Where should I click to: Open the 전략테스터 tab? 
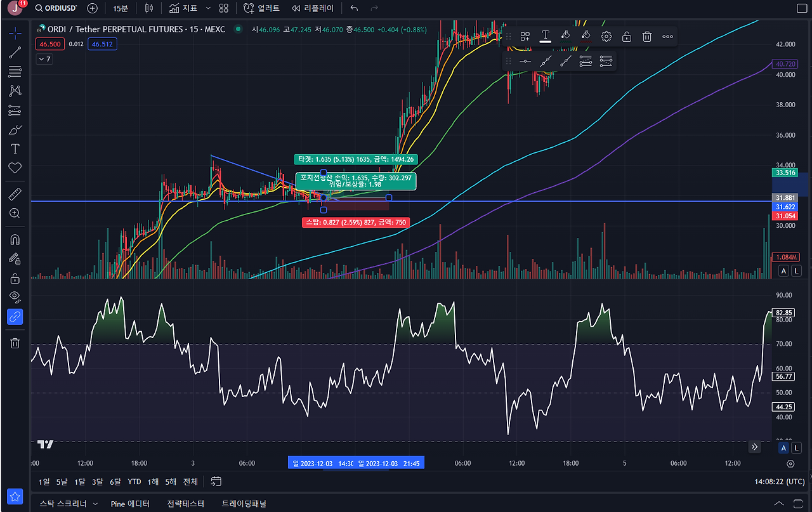185,504
